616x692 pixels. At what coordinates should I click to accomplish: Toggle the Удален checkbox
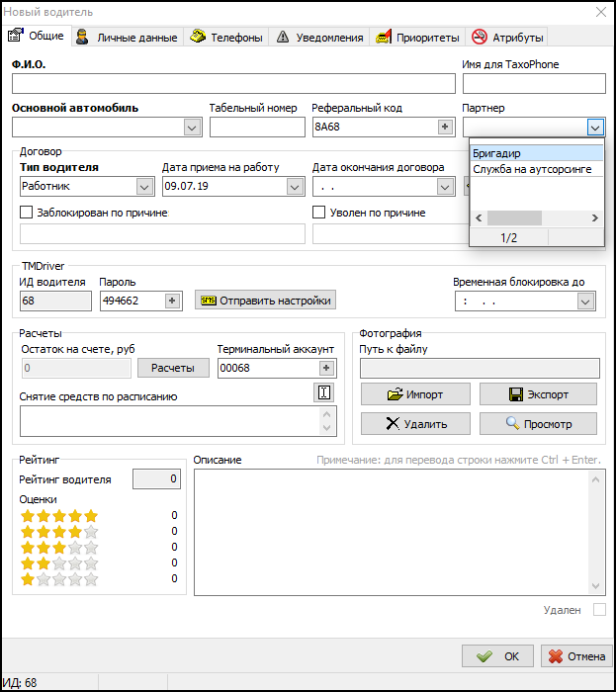(x=598, y=610)
